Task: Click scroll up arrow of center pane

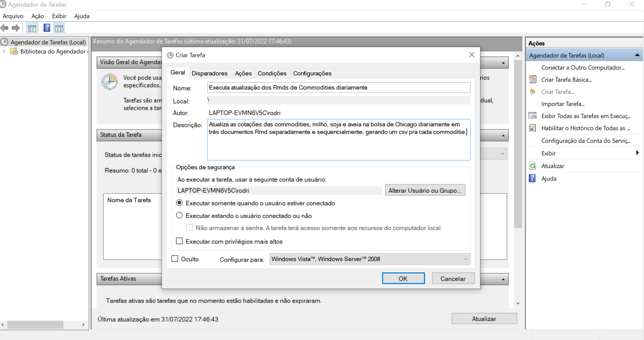Action: pos(518,56)
